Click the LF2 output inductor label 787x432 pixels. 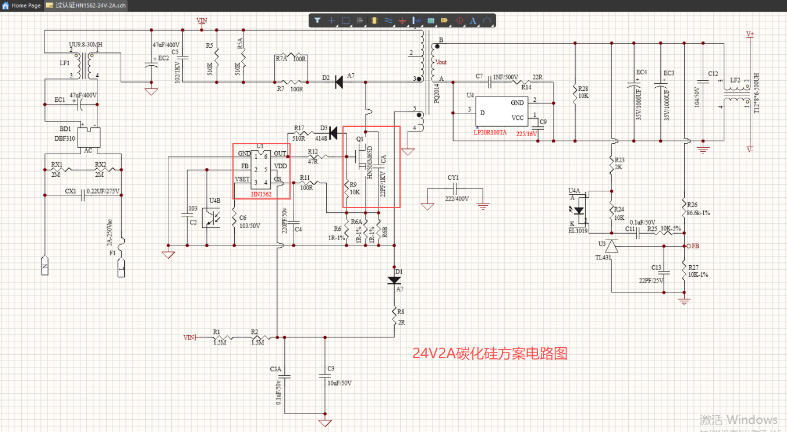[735, 80]
